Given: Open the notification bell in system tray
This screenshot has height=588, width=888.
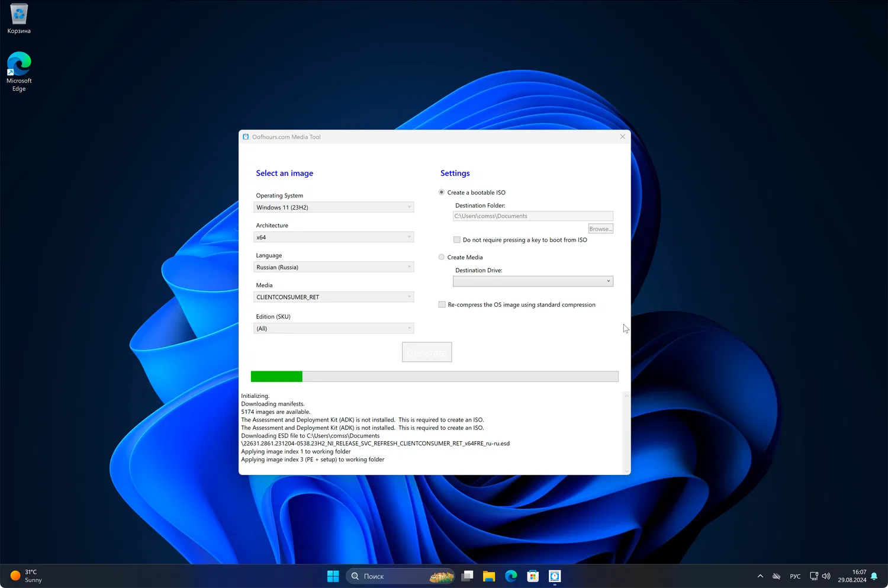Looking at the screenshot, I should coord(874,576).
